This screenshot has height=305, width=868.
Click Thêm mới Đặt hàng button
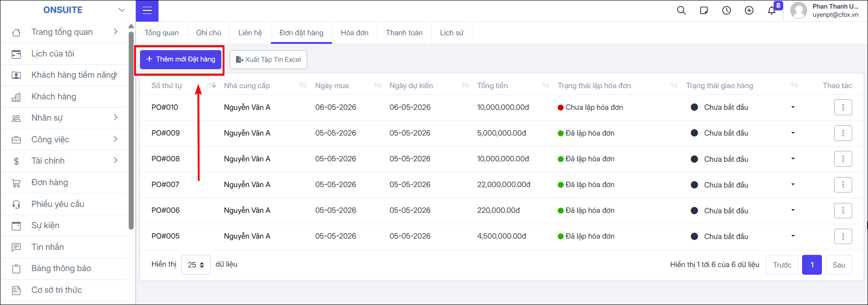181,60
